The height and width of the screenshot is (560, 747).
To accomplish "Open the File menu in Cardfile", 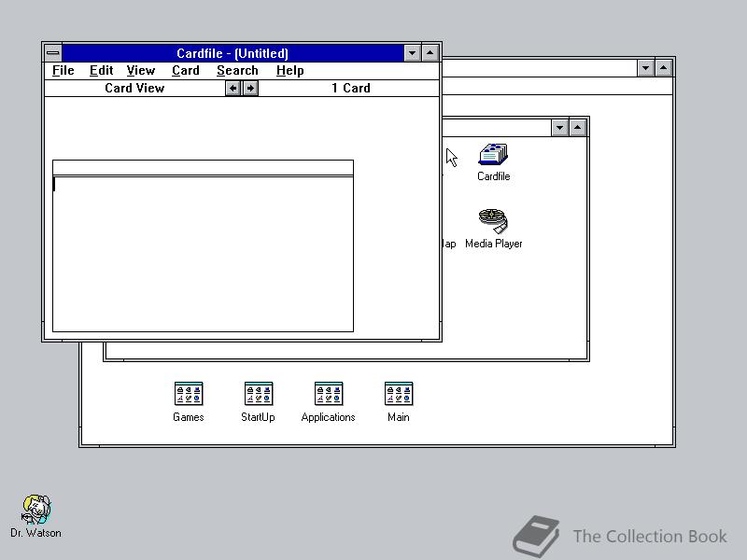I will click(63, 71).
